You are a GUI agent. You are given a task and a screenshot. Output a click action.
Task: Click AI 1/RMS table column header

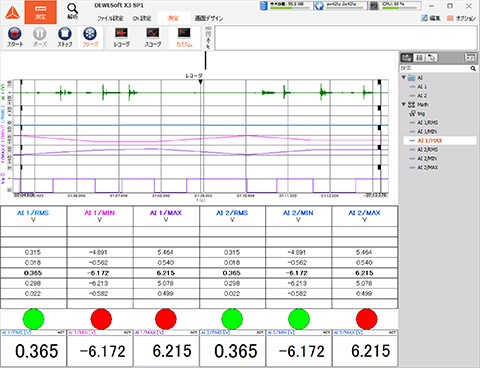[x=33, y=216]
